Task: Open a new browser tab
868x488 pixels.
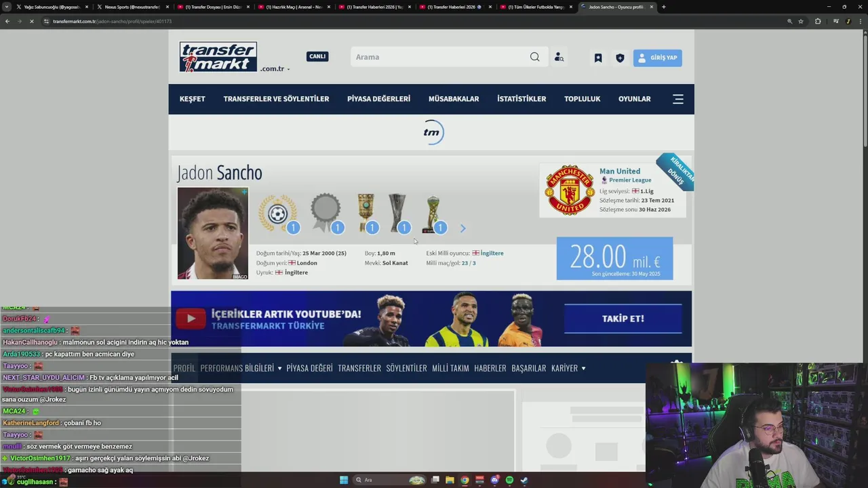Action: tap(663, 7)
